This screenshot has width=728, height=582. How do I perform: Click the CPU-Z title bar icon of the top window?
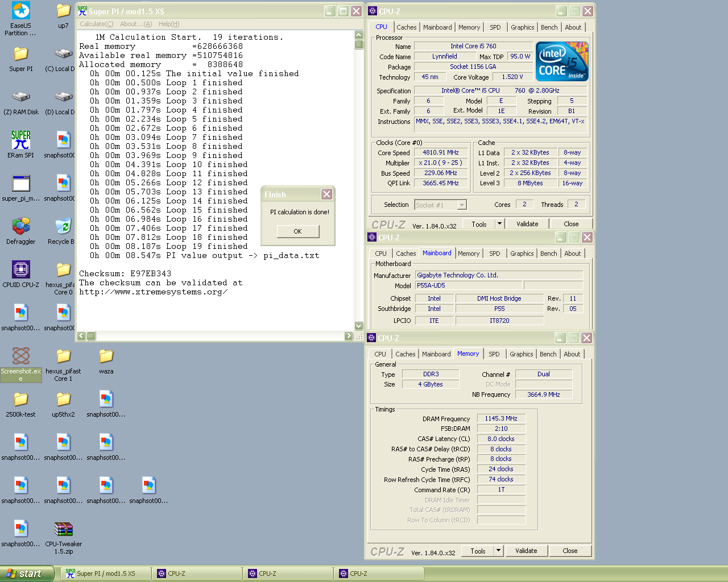point(373,11)
